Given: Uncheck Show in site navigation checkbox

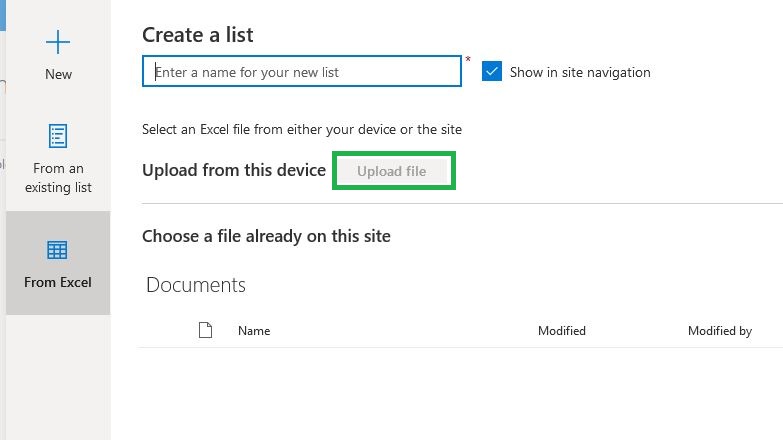Looking at the screenshot, I should pos(492,71).
